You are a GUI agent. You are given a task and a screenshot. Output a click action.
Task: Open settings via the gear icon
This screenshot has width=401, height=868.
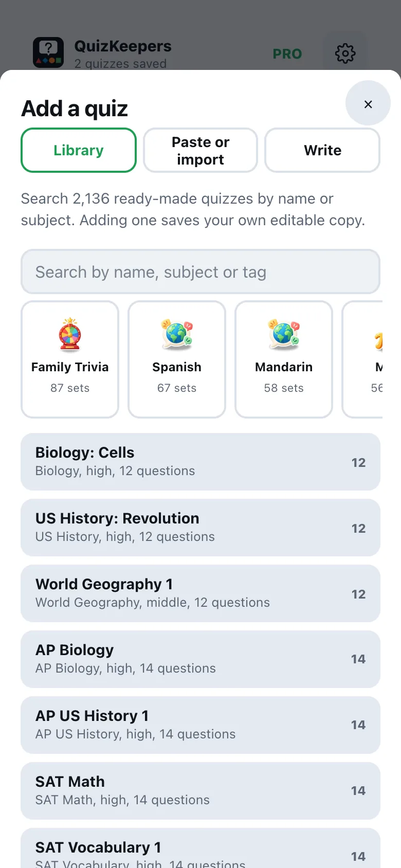click(x=345, y=53)
